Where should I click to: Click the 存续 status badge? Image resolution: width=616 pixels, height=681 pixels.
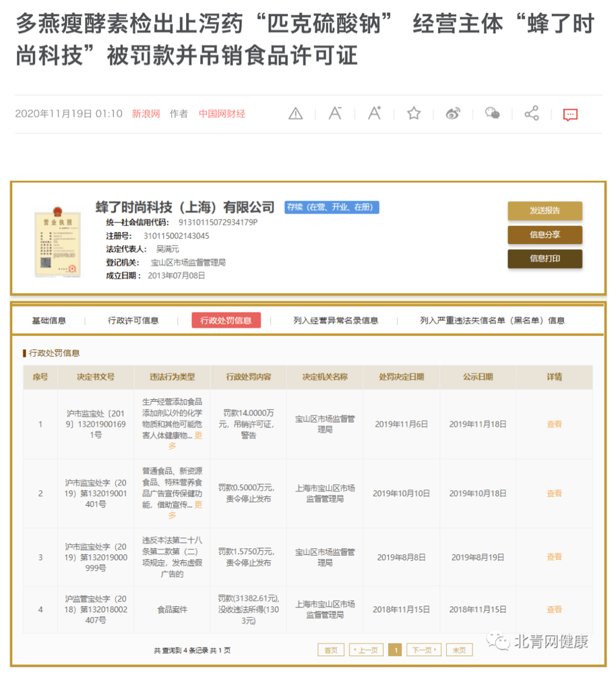pyautogui.click(x=332, y=207)
